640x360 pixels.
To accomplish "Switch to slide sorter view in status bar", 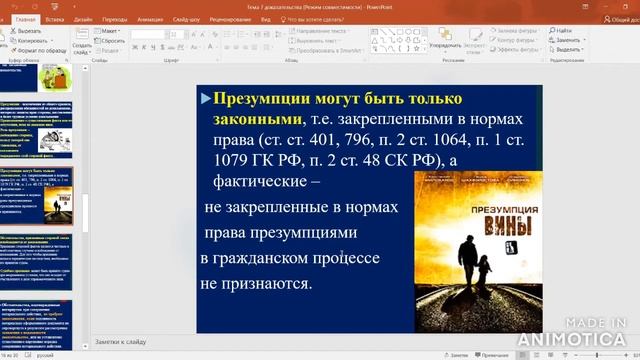I will click(537, 355).
